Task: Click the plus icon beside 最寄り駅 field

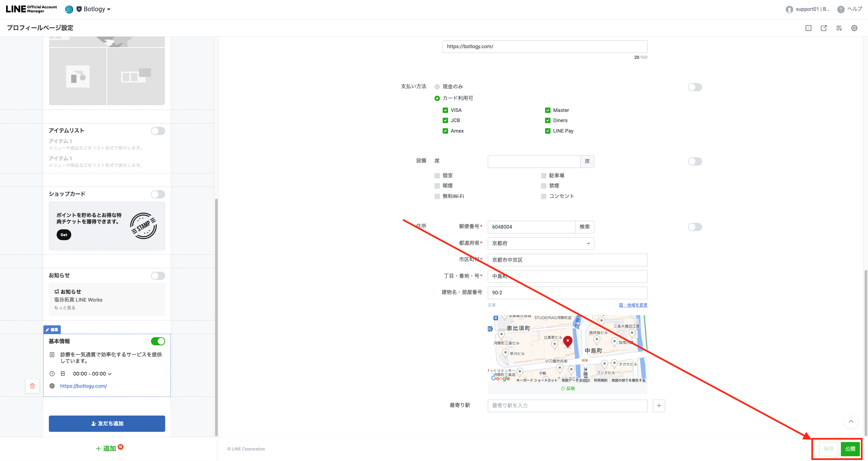Action: coord(659,406)
